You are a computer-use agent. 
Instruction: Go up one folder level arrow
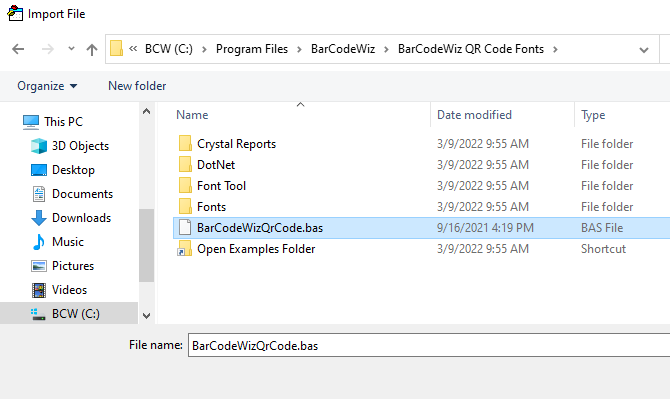91,50
